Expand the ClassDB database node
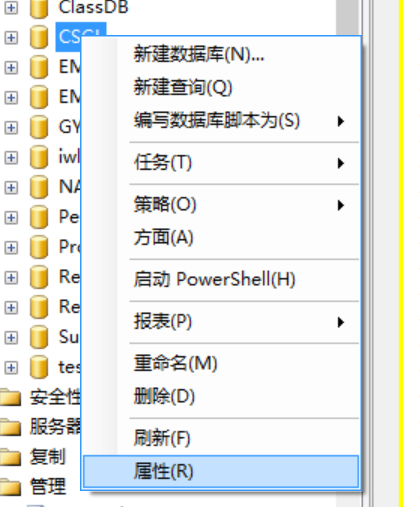Viewport: 420px width, 507px height. click(11, 8)
